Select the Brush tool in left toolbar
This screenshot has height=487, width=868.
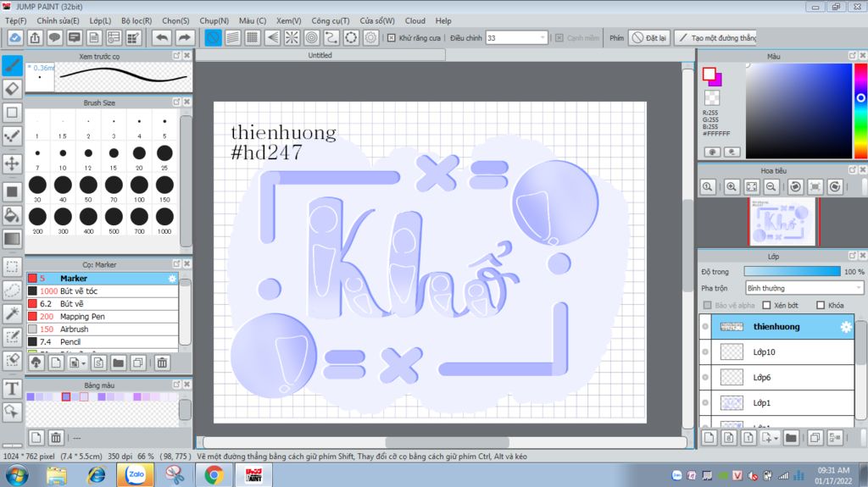(x=12, y=65)
